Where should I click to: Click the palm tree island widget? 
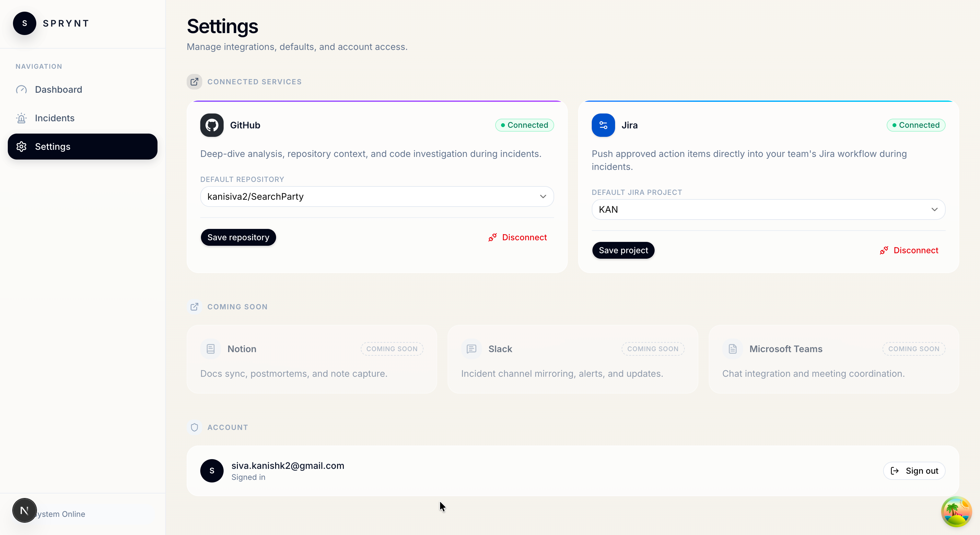956,511
